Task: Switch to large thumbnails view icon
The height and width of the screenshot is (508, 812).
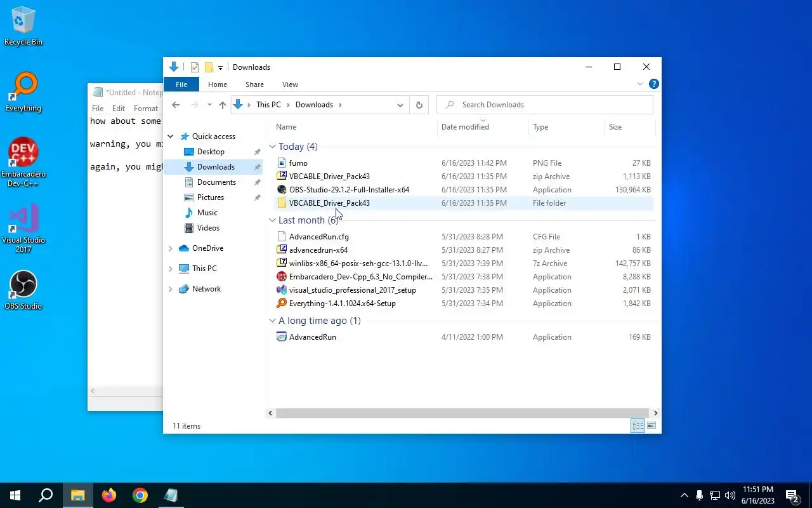Action: 652,425
